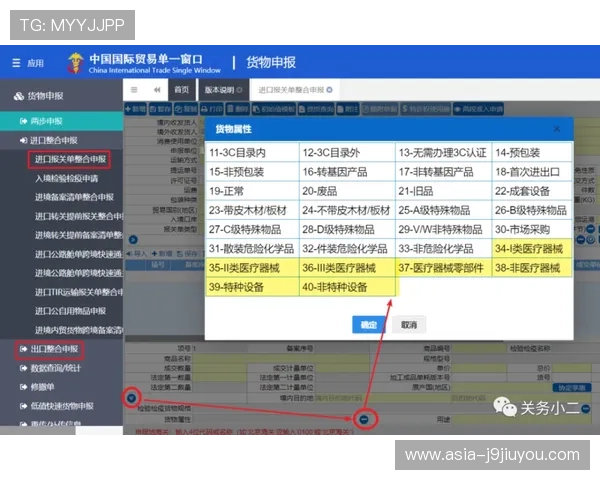Viewport: 600px width, 480px height.
Task: Select attribute 12-3C目录外
Action: (x=347, y=153)
